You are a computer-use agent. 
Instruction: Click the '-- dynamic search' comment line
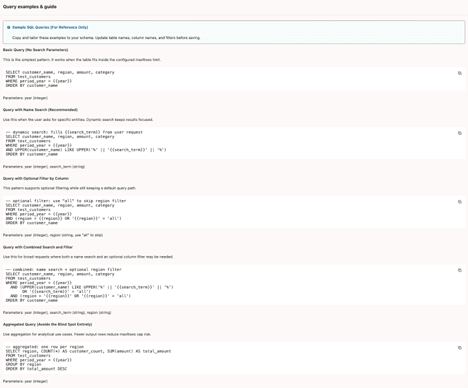point(74,132)
